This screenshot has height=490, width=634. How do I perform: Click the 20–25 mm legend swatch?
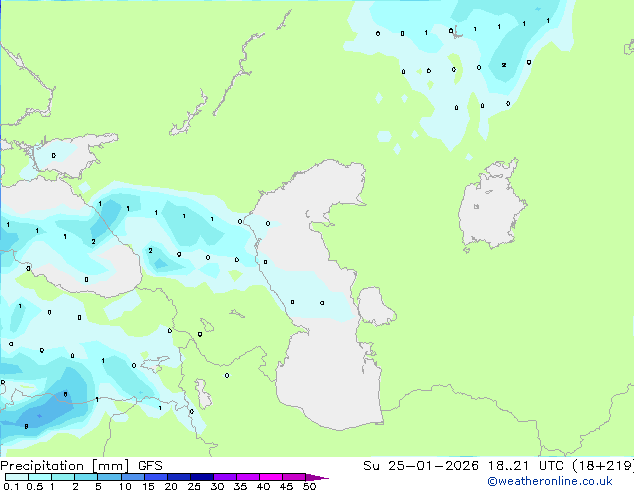point(179,477)
